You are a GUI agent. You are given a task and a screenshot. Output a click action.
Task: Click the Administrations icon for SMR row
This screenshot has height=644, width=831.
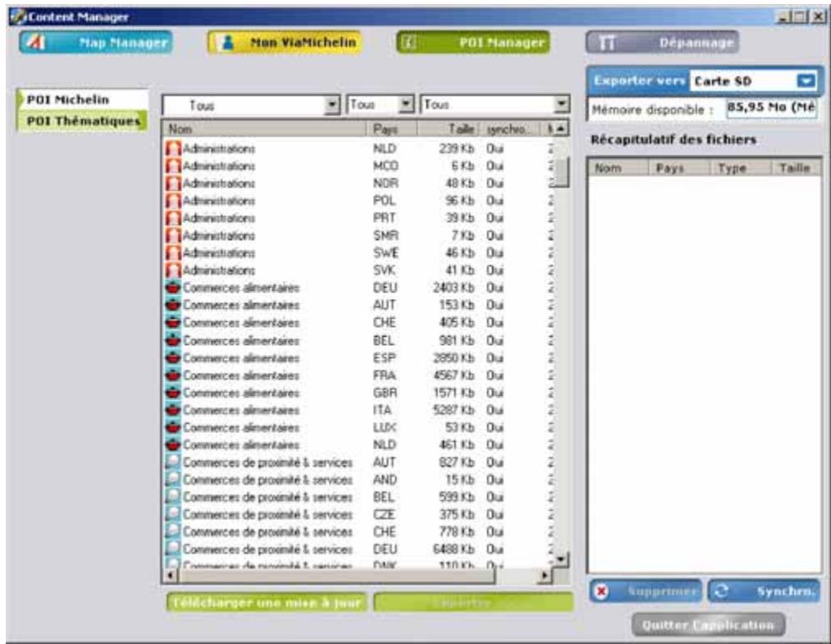tap(172, 235)
